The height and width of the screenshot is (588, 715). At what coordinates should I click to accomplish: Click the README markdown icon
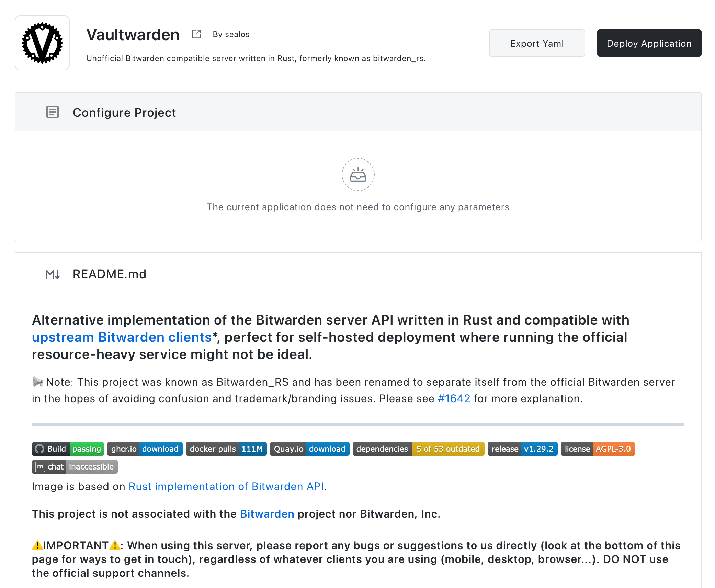point(53,274)
